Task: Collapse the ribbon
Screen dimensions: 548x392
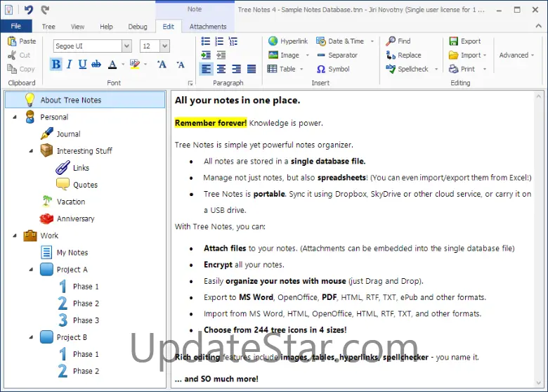Action: coord(539,26)
